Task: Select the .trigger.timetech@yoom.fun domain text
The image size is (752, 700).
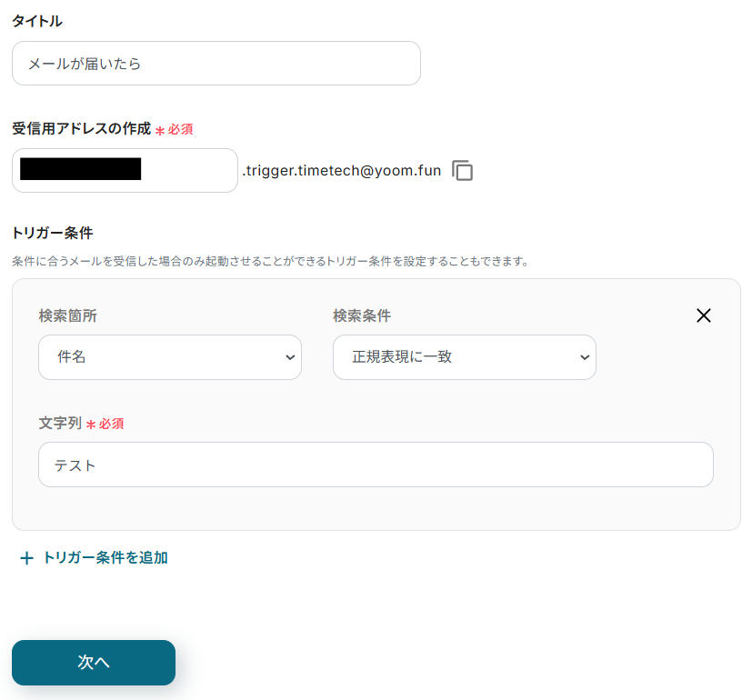Action: pos(342,171)
